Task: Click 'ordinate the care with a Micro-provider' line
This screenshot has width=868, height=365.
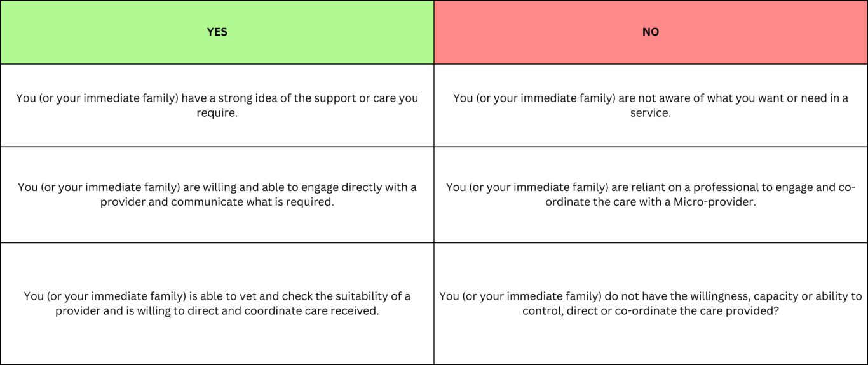Action: point(651,202)
